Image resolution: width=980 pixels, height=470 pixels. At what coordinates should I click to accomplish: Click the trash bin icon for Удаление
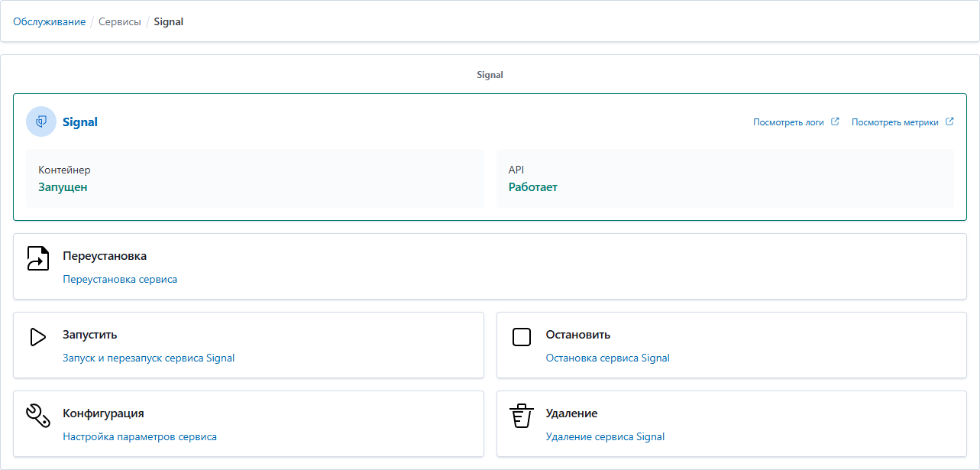pos(521,416)
